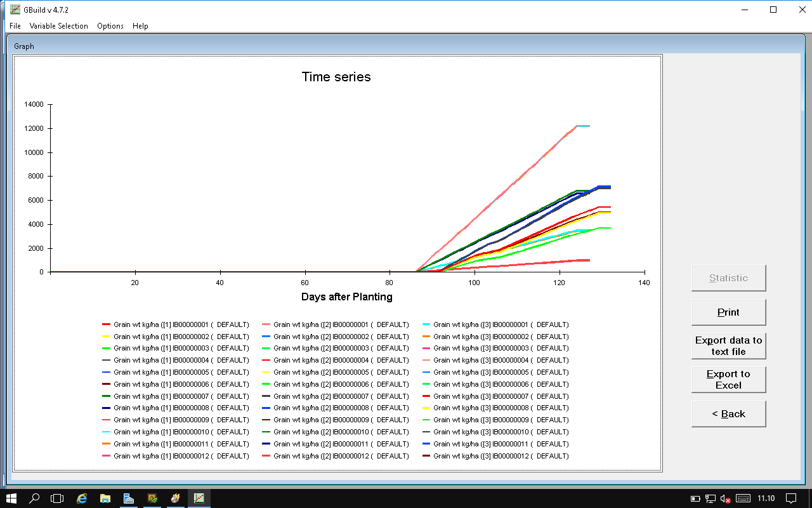Go back using the < Back button

tap(728, 414)
